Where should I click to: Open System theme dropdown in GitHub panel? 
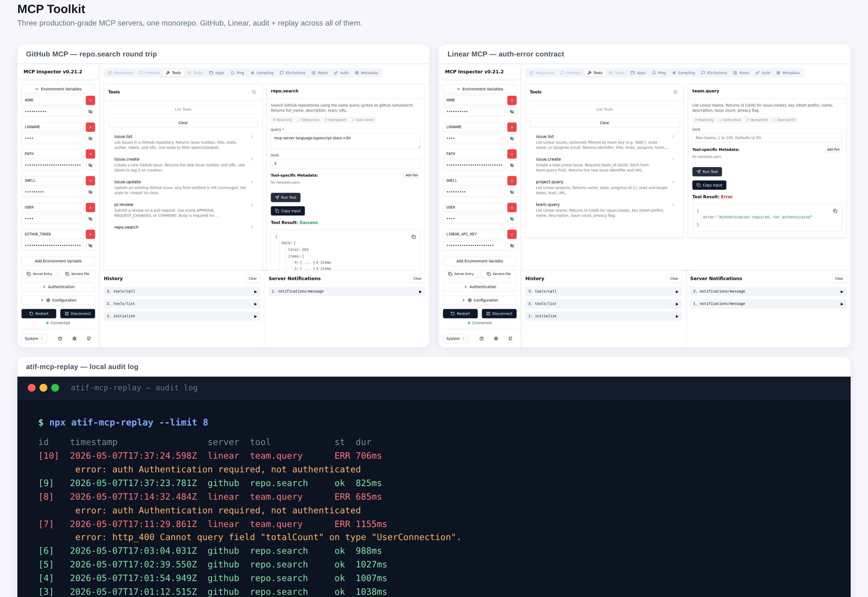34,338
